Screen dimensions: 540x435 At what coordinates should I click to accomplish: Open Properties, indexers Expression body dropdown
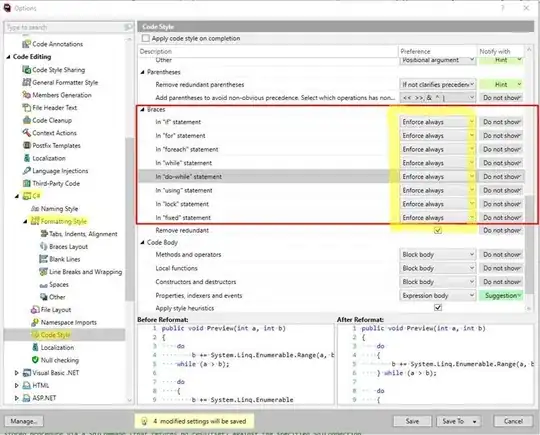click(x=437, y=296)
